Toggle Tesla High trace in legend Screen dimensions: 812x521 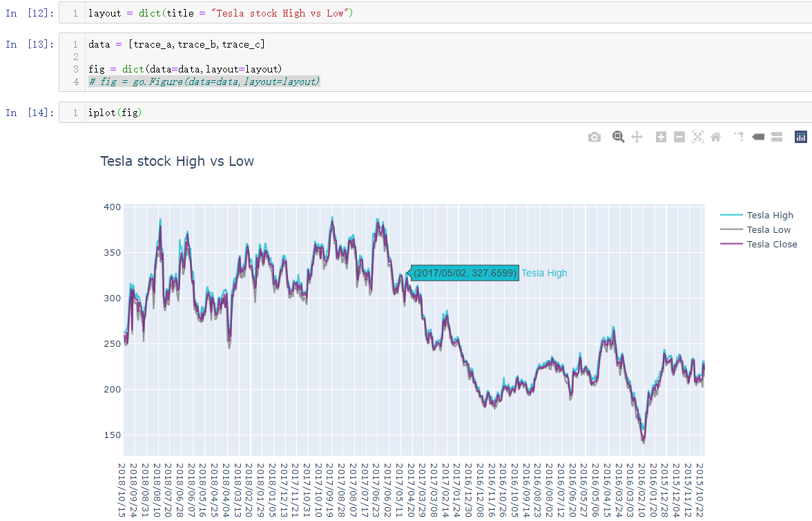(757, 215)
